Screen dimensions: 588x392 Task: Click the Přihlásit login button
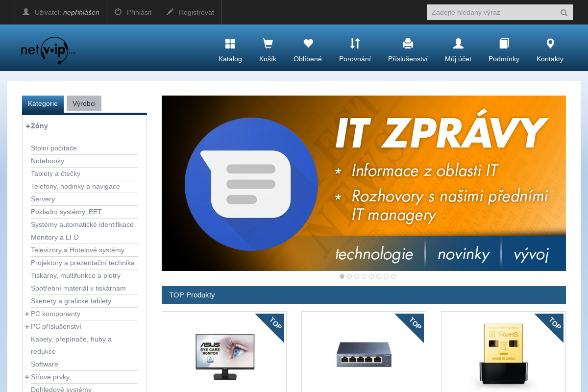coord(133,12)
